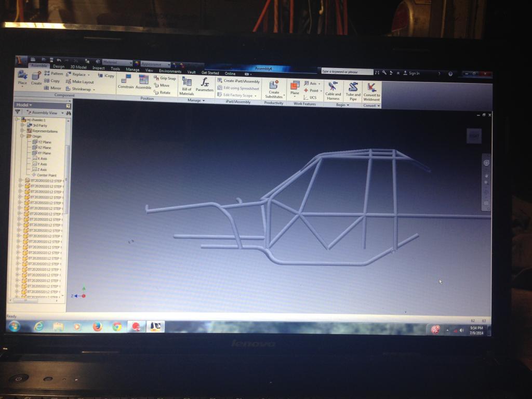
Task: Open the Environments ribbon tab
Action: (x=170, y=71)
